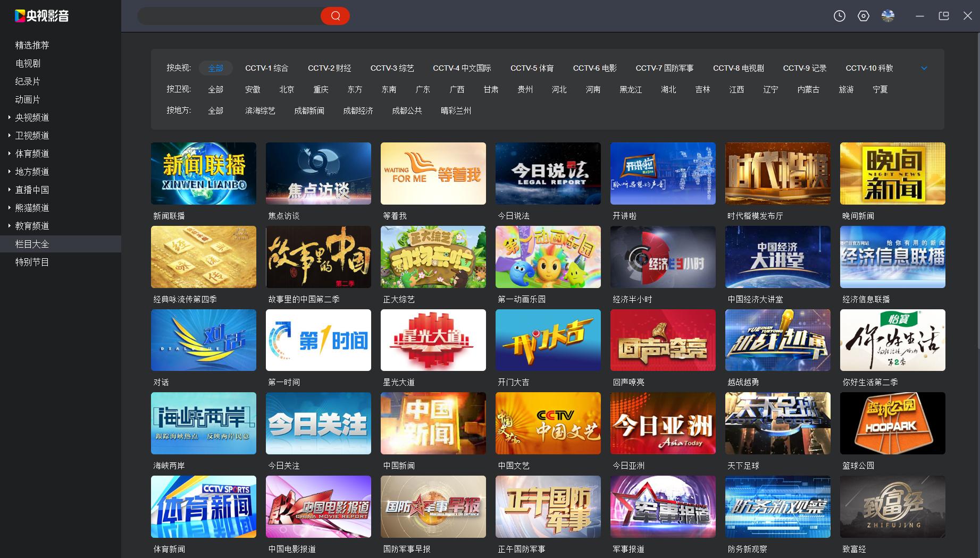Click the red search magnifier button
This screenshot has width=980, height=558.
coord(335,16)
